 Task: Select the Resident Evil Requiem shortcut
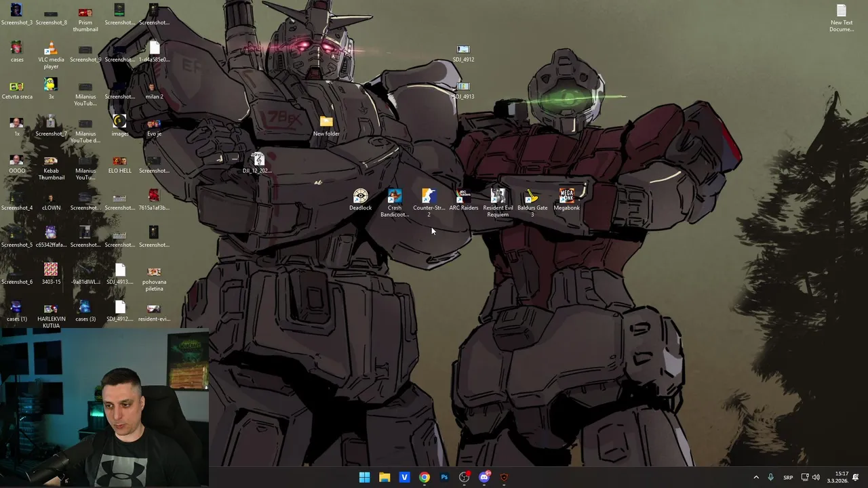498,203
